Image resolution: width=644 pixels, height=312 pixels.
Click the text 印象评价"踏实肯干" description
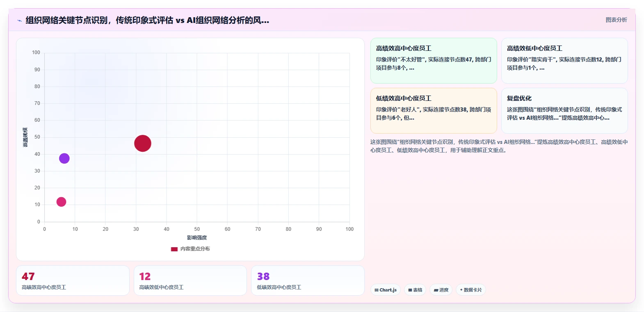tap(564, 64)
